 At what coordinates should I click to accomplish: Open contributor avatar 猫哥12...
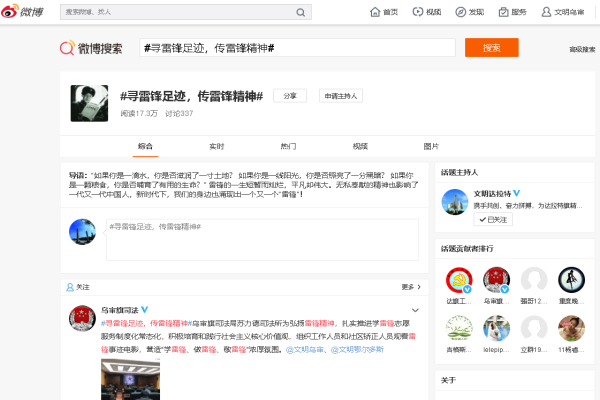[534, 280]
